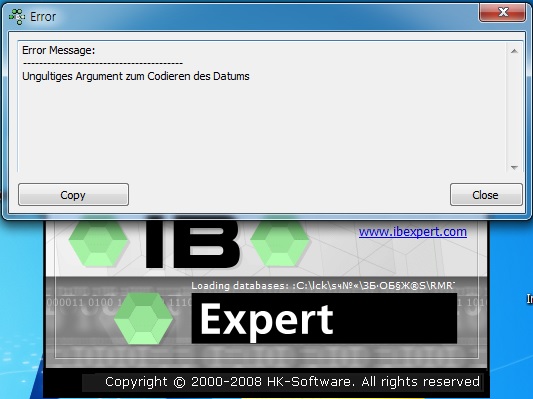Screen dimensions: 533x399
Task: Open the www.ibexpert.com link
Action: coord(413,232)
